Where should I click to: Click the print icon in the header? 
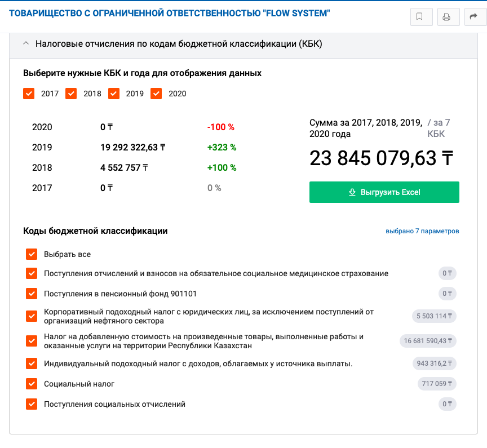click(x=448, y=17)
